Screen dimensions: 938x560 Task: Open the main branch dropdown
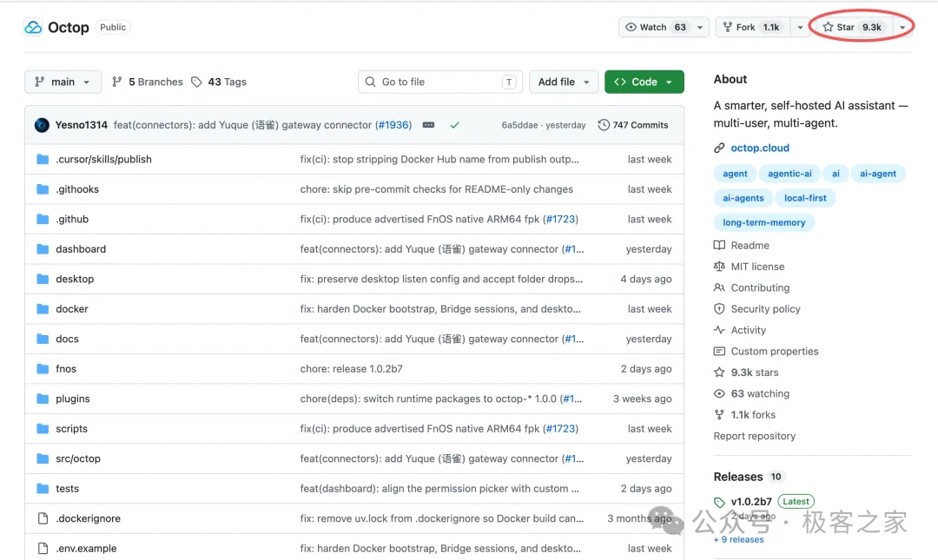[x=63, y=82]
